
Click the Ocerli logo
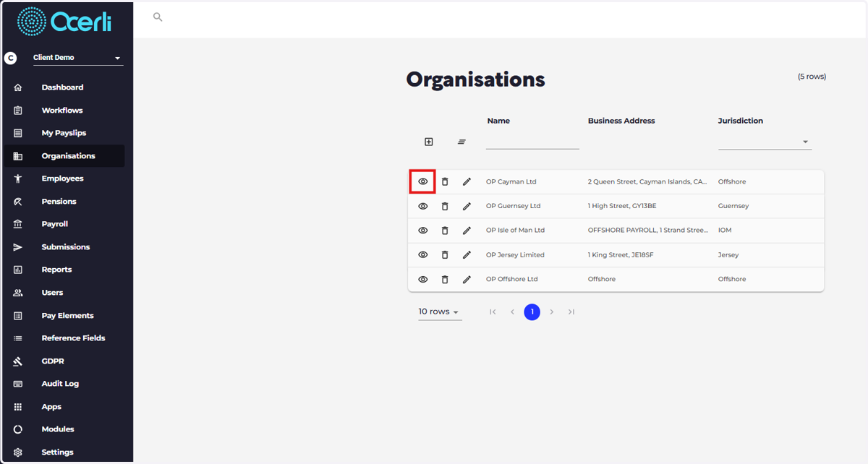point(66,22)
